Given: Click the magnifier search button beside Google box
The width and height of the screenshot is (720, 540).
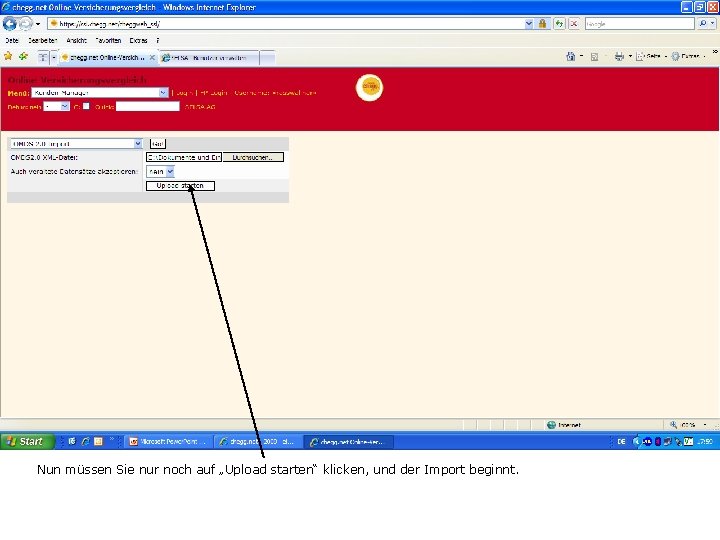Looking at the screenshot, I should pyautogui.click(x=703, y=23).
